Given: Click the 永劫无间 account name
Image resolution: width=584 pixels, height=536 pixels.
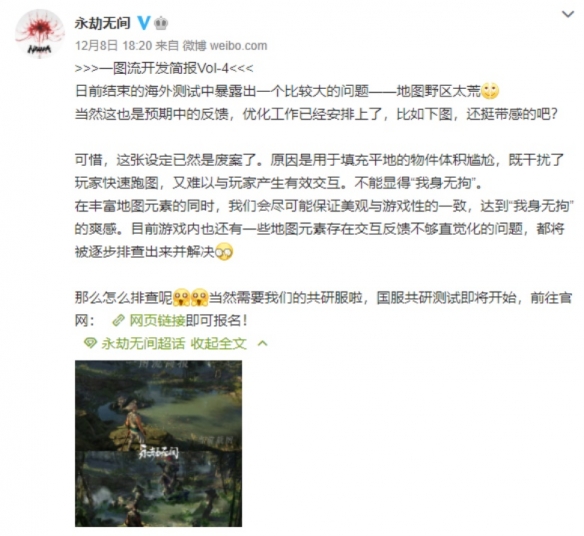Looking at the screenshot, I should point(103,23).
